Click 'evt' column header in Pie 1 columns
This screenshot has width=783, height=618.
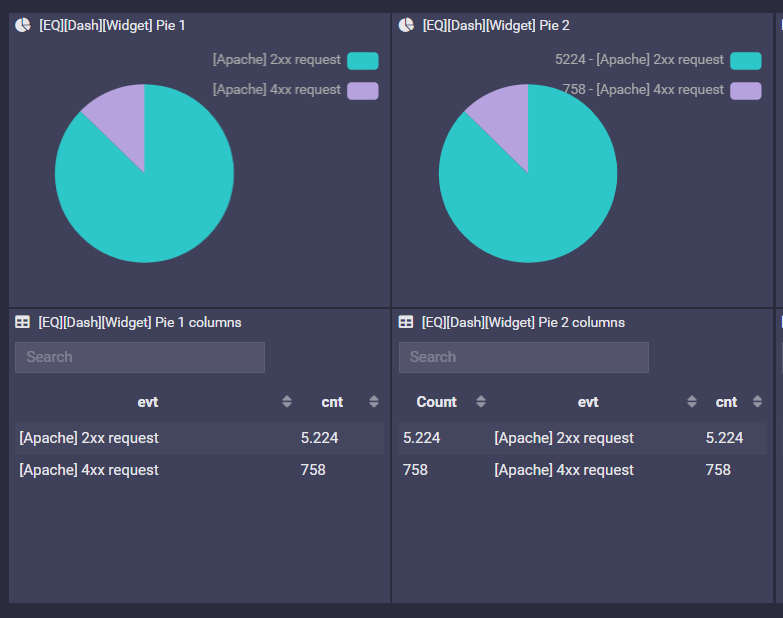point(148,402)
